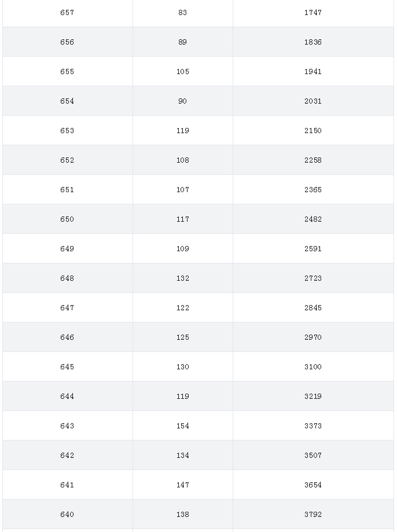
Task: Select the count cell 109
Action: 182,249
